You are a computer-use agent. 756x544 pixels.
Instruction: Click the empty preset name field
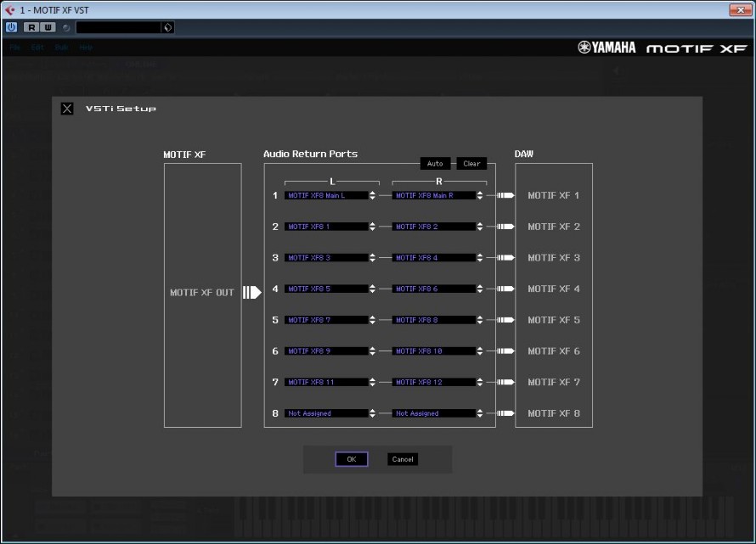pyautogui.click(x=117, y=27)
